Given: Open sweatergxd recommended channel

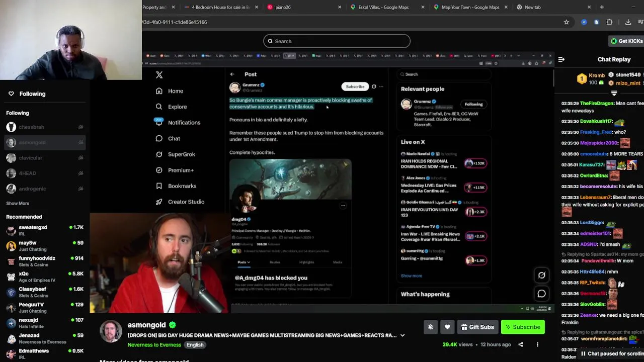Looking at the screenshot, I should (x=44, y=230).
